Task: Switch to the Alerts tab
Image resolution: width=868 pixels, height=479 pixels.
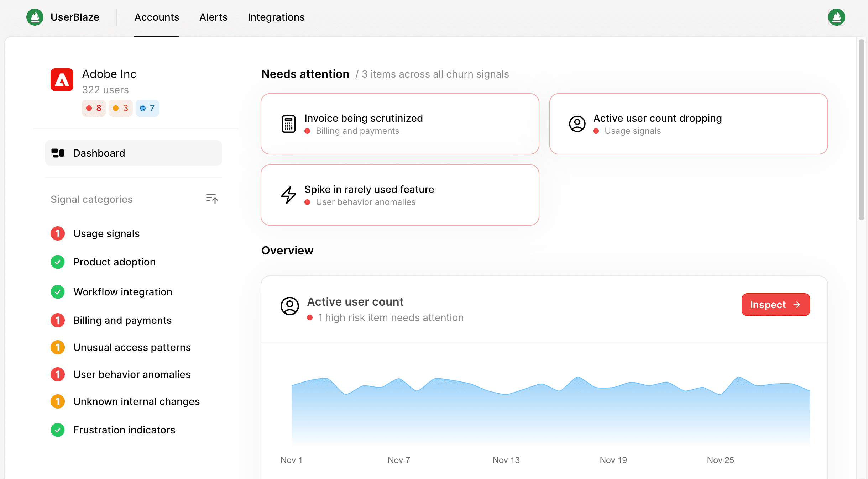Action: pyautogui.click(x=213, y=17)
